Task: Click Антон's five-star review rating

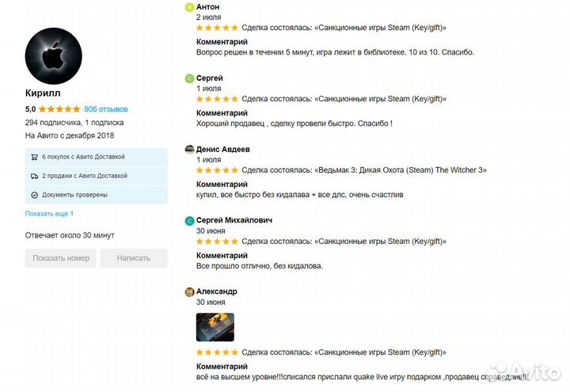Action: click(217, 28)
